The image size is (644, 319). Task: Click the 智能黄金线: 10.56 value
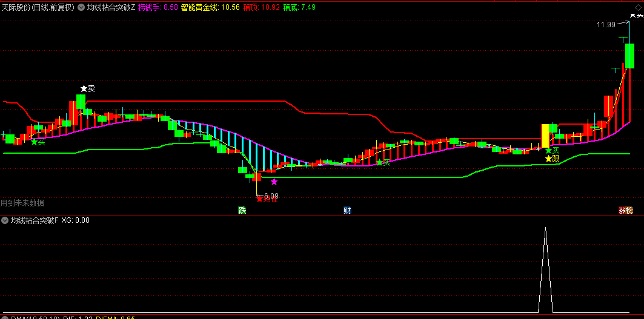tap(210, 7)
